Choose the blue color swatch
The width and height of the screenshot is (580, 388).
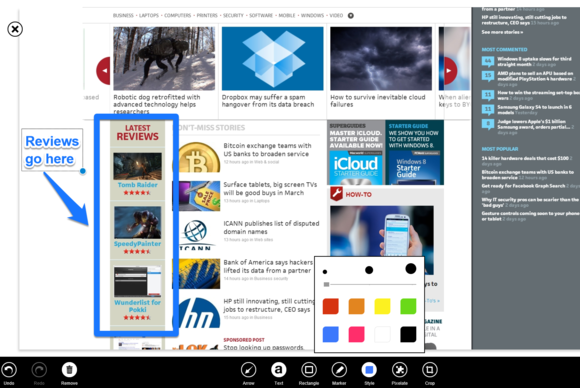[x=330, y=334]
